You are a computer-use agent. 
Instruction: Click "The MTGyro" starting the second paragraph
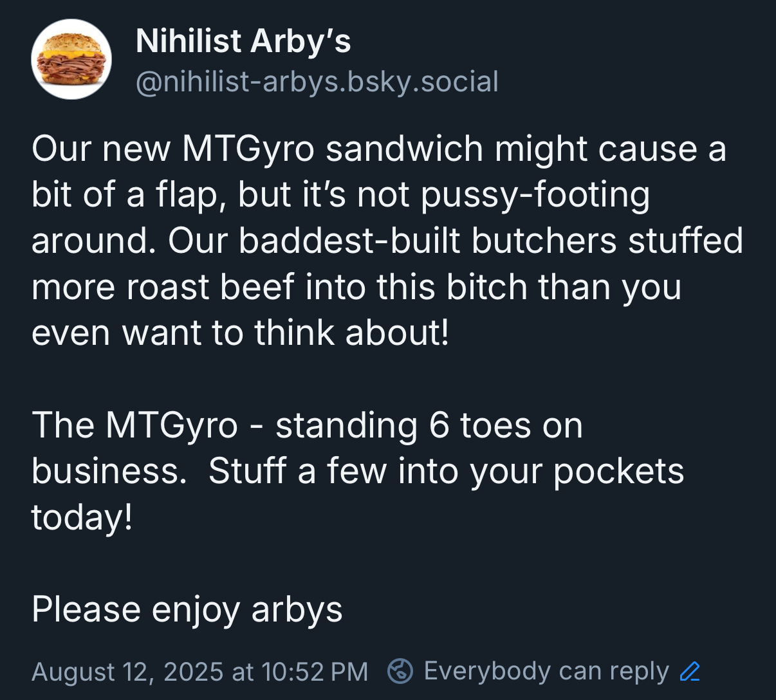pyautogui.click(x=134, y=425)
